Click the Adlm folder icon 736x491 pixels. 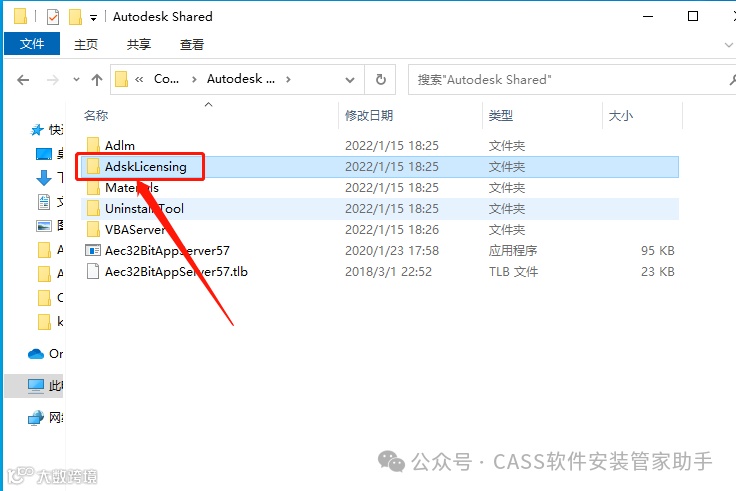tap(93, 146)
